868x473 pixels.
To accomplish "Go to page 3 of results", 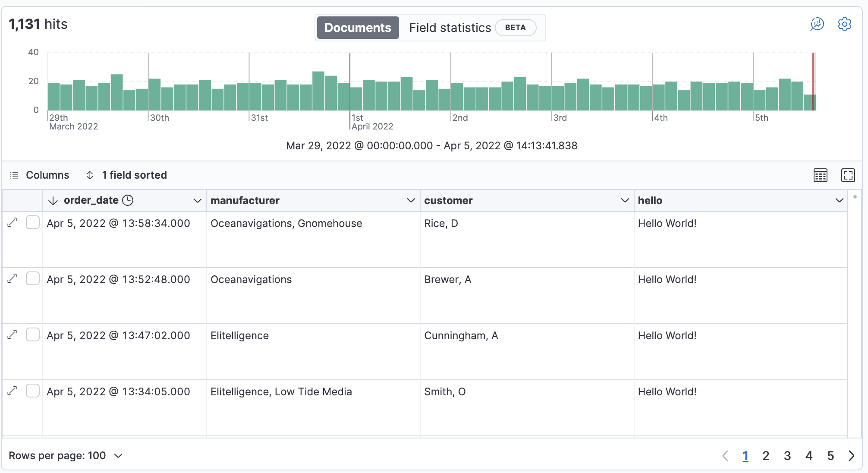I will pyautogui.click(x=787, y=456).
